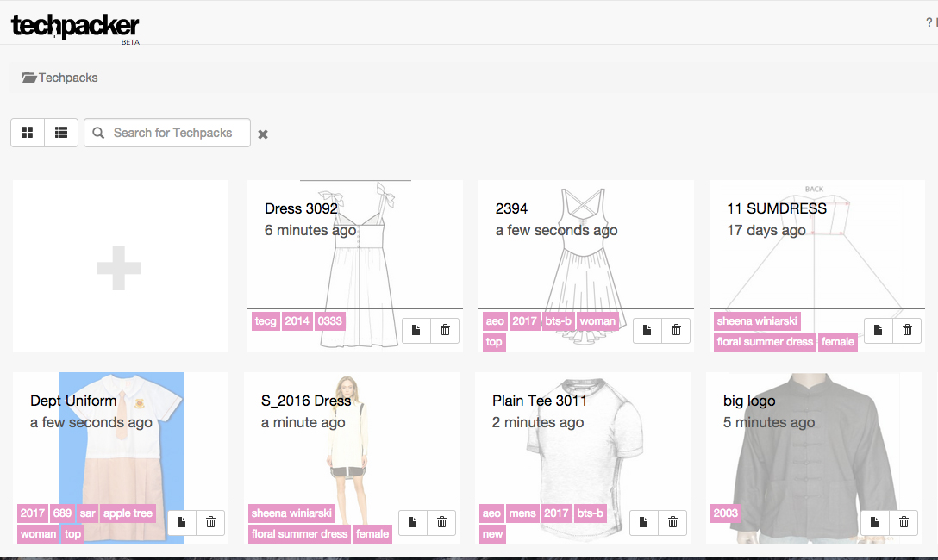
Task: Click document icon on big logo card
Action: [x=875, y=523]
